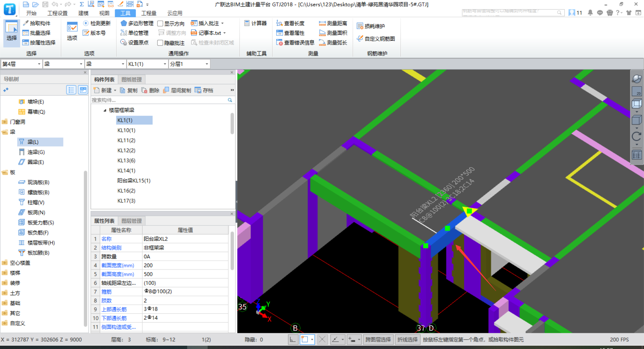Open the 插入批注 dropdown arrow
This screenshot has height=349, width=644.
pos(222,23)
